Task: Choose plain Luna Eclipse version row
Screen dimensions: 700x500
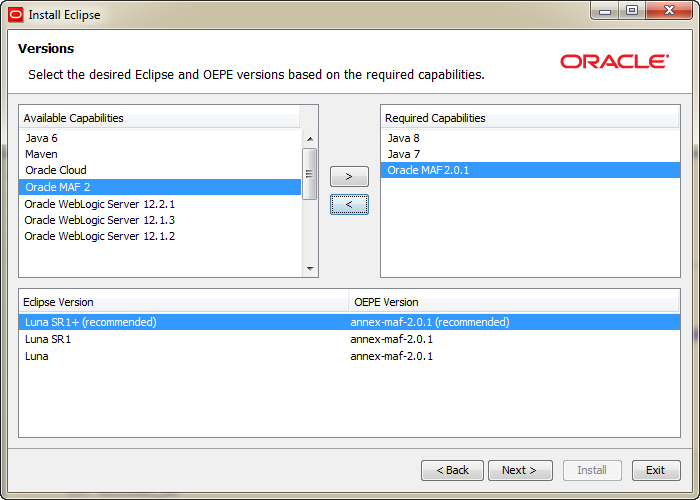Action: 350,356
